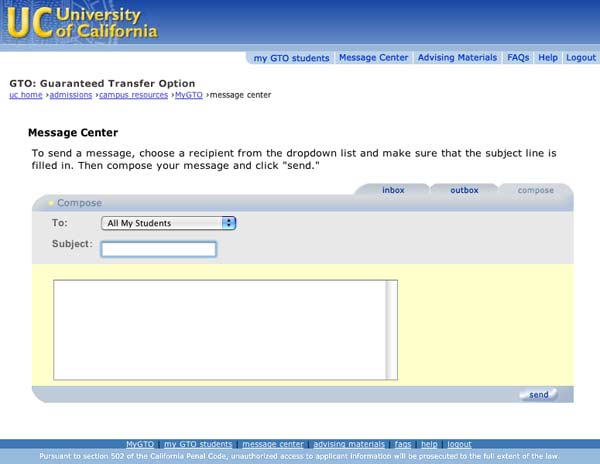Screen dimensions: 600x464
Task: Click inside the message body text area
Action: click(x=218, y=329)
